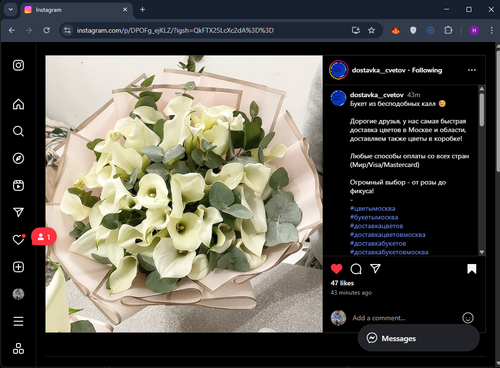500x368 pixels.
Task: Open direct messages paper plane in sidebar
Action: coord(18,212)
